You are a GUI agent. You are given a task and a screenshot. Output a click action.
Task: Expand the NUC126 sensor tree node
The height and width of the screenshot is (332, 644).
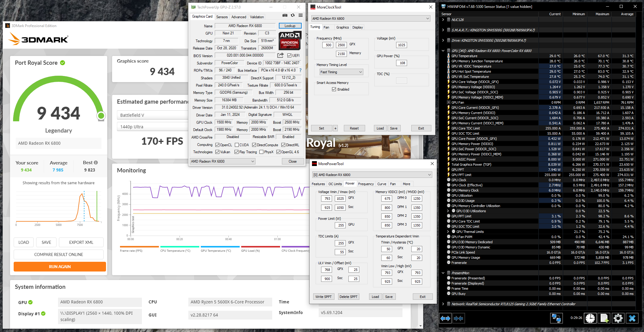(443, 20)
